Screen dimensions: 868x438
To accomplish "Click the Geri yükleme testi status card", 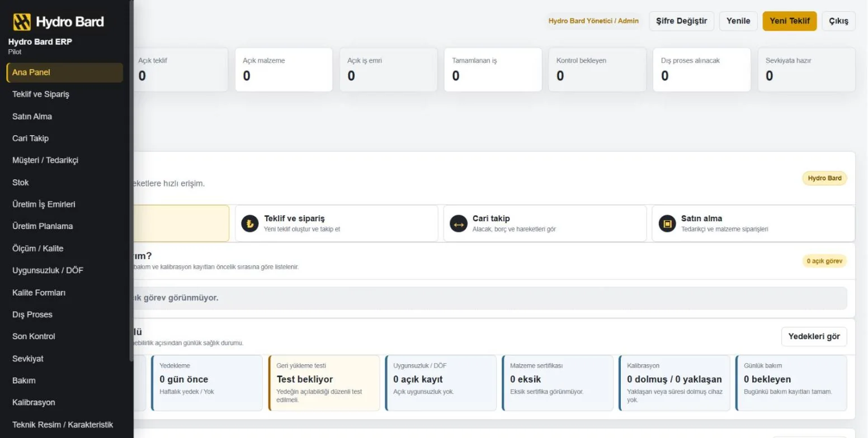I will click(x=324, y=383).
